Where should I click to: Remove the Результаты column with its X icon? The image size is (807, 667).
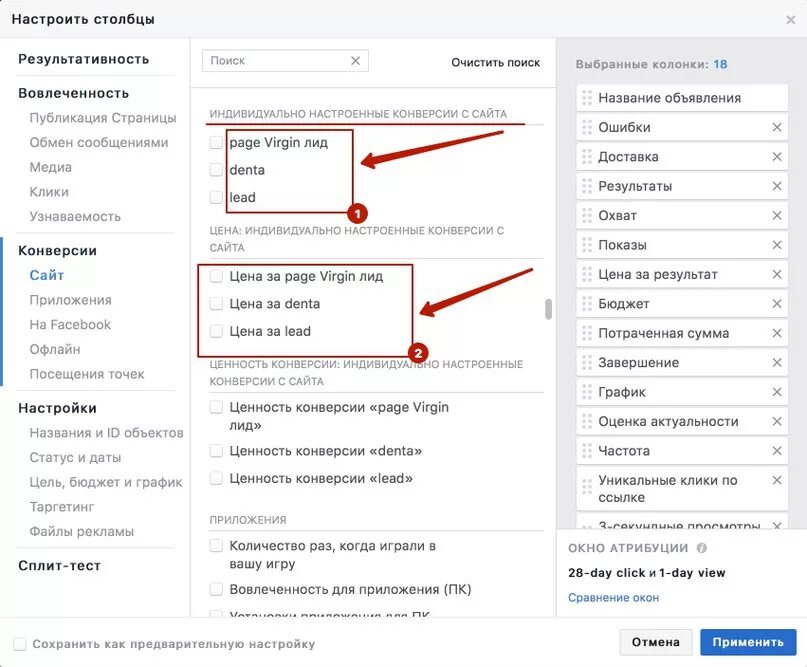[777, 186]
